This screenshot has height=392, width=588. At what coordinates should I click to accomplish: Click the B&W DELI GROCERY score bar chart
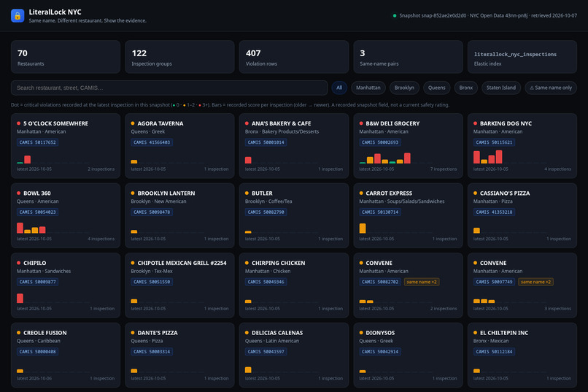(x=384, y=158)
